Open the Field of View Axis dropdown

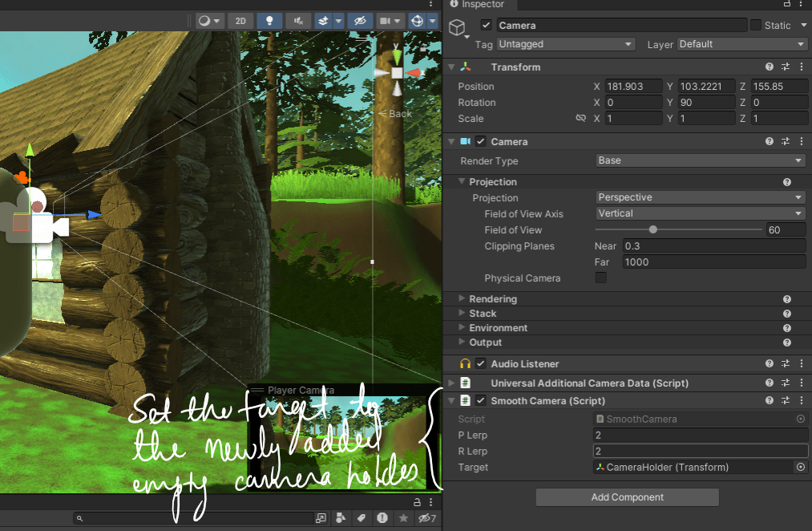(x=701, y=213)
